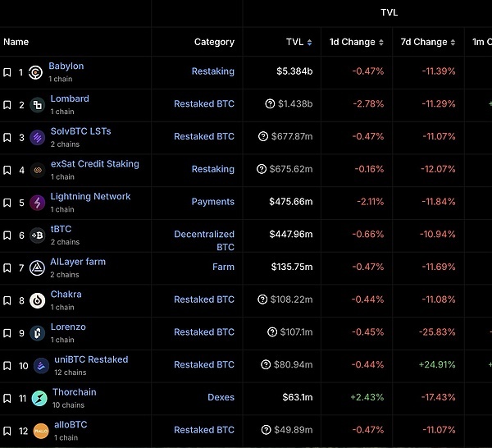Image resolution: width=492 pixels, height=448 pixels.
Task: Open the Payments category link
Action: (x=212, y=202)
